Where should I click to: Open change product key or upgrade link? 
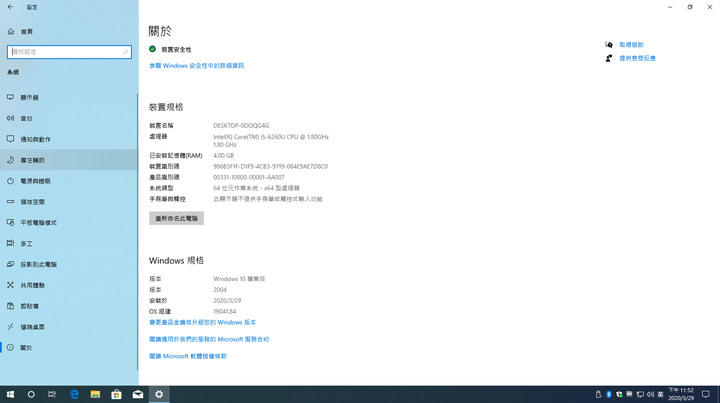(x=202, y=322)
